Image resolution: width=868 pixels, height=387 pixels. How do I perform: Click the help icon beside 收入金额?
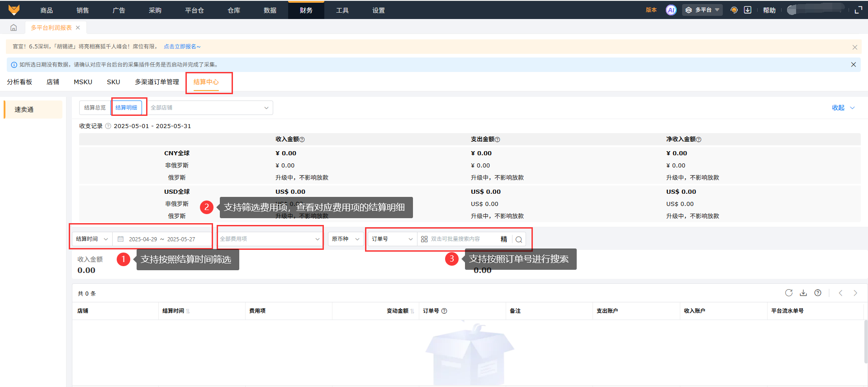coord(302,139)
